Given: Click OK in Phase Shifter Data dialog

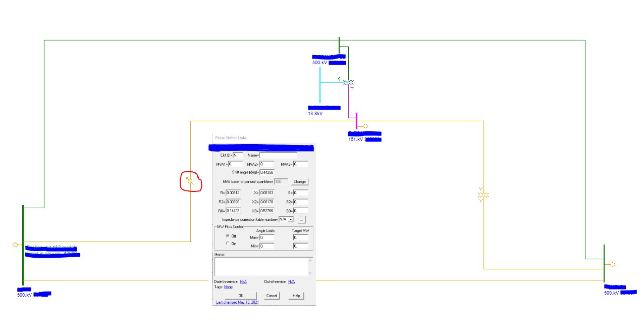Looking at the screenshot, I should (240, 296).
